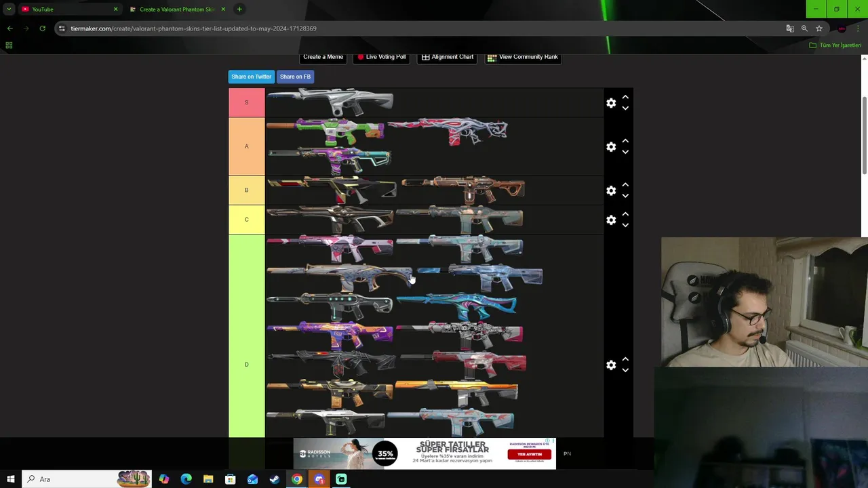This screenshot has height=488, width=868.
Task: Open Tüm Yer İşaretleri bookmarks folder
Action: (x=835, y=45)
